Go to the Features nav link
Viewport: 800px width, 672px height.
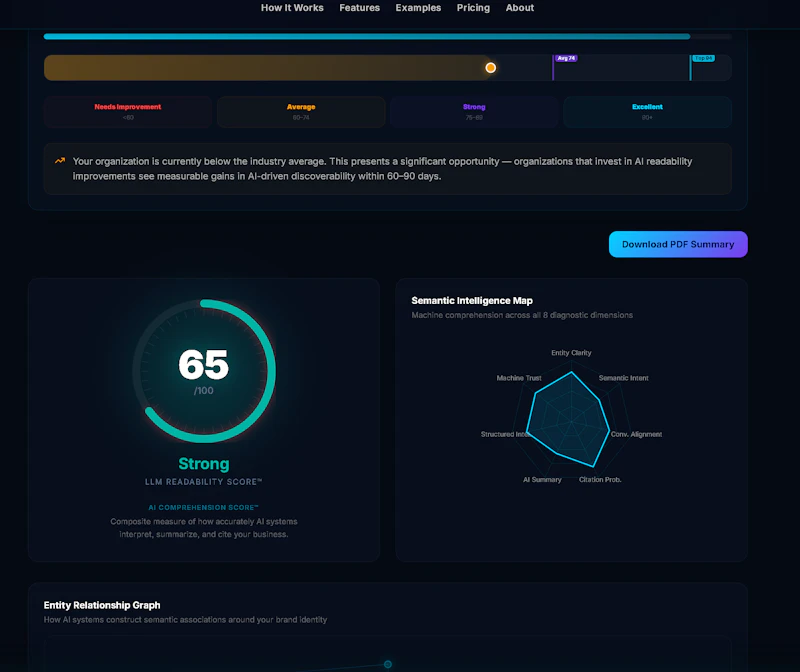point(359,8)
